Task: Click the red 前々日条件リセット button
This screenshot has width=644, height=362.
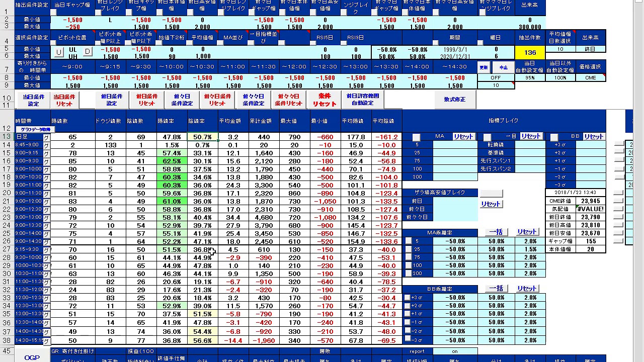Action: coord(217,100)
